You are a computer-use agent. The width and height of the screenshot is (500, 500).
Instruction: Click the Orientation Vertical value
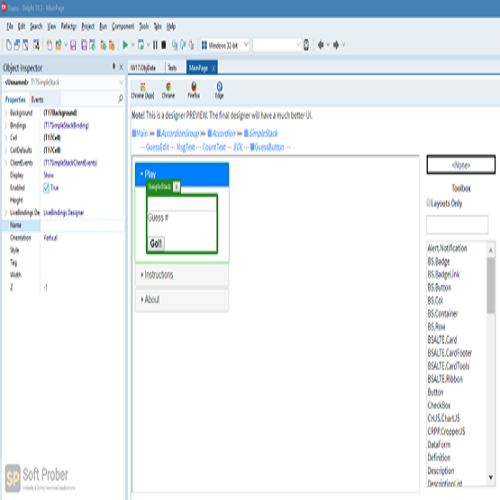[x=50, y=238]
